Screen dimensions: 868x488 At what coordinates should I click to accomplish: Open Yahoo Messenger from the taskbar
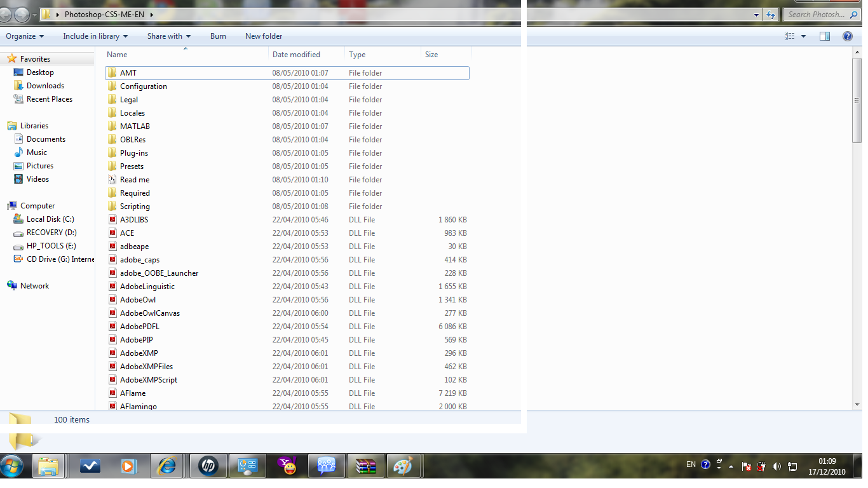[287, 467]
